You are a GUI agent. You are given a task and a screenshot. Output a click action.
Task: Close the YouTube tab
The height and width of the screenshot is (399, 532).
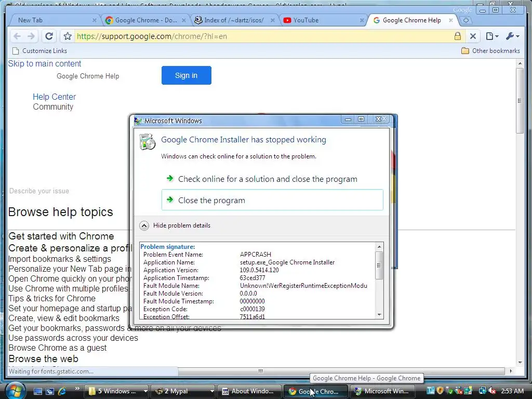pyautogui.click(x=362, y=20)
